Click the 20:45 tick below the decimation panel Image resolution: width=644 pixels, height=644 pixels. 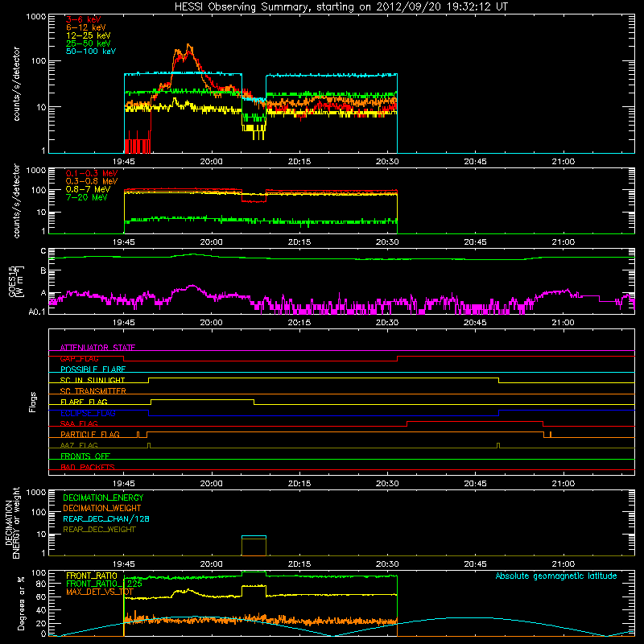click(475, 564)
